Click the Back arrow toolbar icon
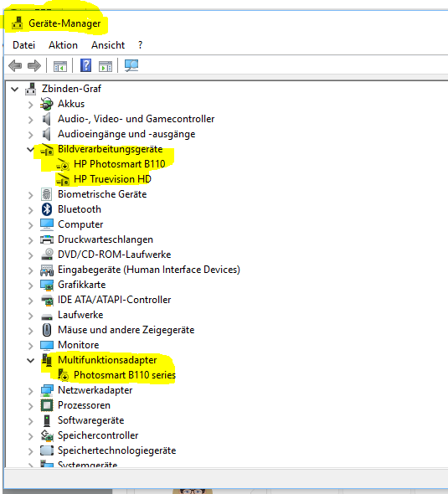This screenshot has width=448, height=494. (x=15, y=66)
